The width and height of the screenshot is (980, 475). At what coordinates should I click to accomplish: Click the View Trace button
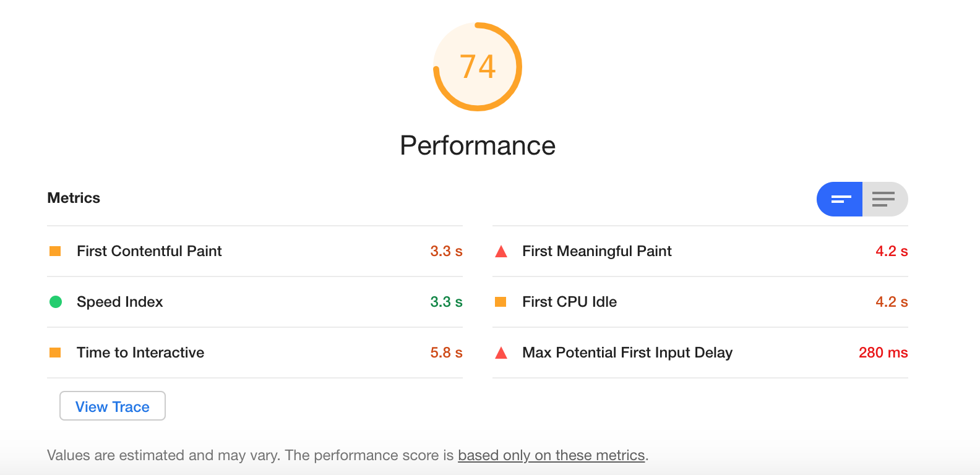pos(112,406)
